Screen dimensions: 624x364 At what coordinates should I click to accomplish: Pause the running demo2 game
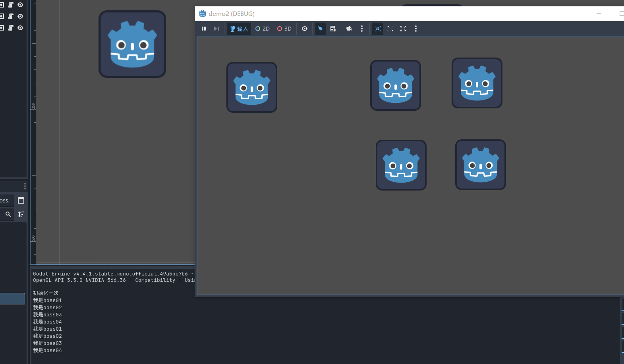(x=204, y=29)
